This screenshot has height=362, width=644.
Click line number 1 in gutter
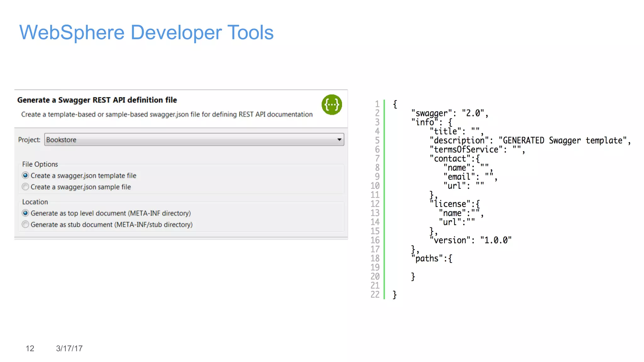(x=377, y=104)
